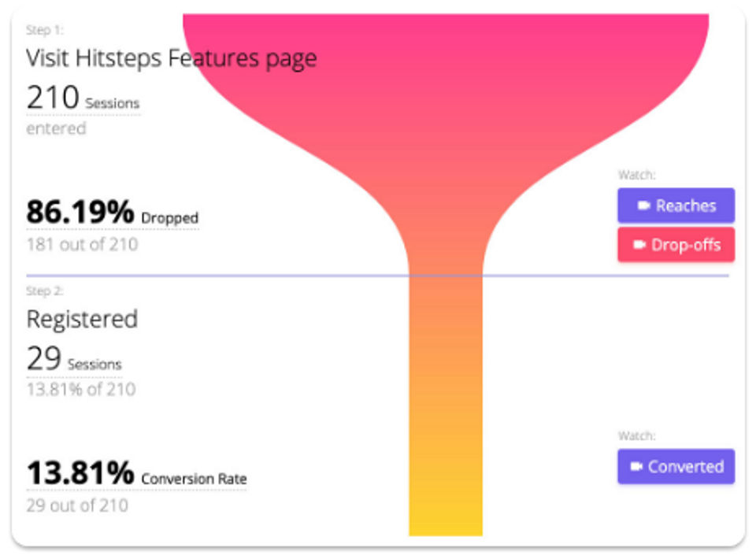The image size is (756, 559).
Task: Click the 86.19% Dropped statistic
Action: pyautogui.click(x=112, y=213)
